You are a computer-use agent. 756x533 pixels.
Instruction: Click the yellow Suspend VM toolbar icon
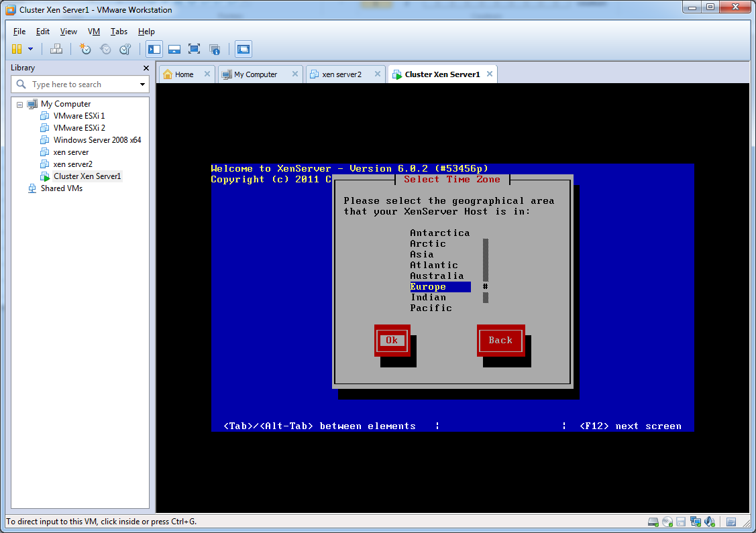[17, 49]
